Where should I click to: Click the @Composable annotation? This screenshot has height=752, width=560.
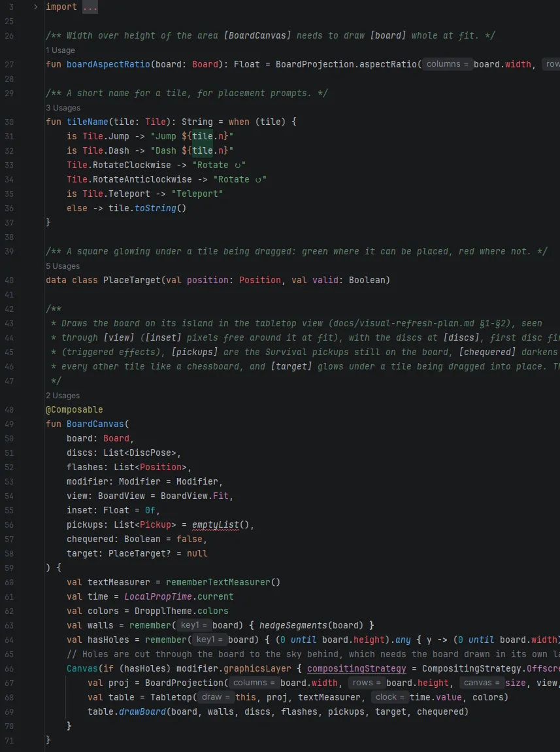pyautogui.click(x=74, y=409)
